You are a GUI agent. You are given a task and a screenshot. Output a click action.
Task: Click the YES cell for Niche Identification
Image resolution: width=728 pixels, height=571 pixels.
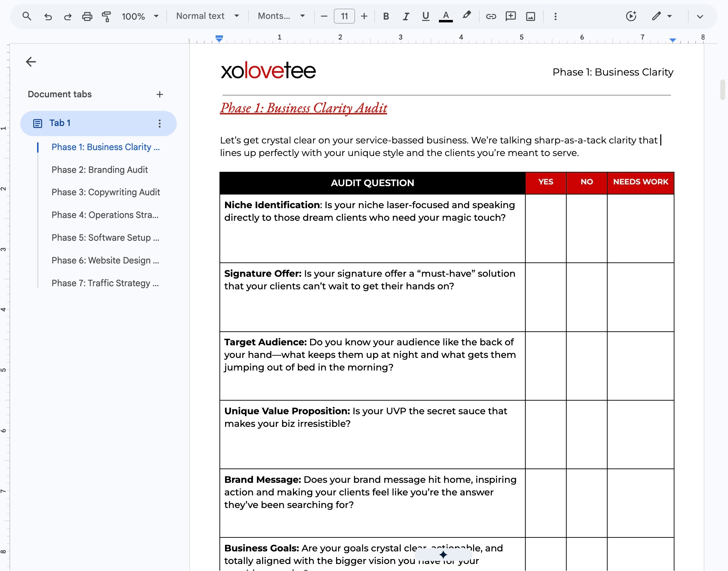click(x=546, y=228)
